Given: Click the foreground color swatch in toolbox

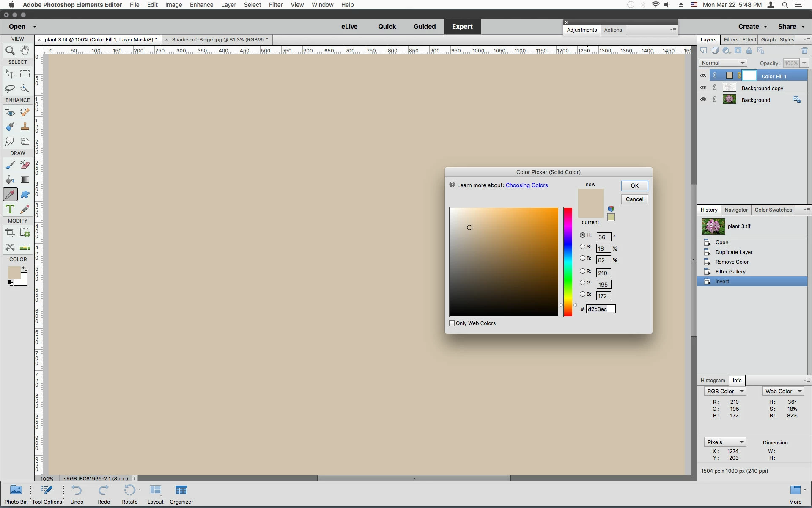Looking at the screenshot, I should click(14, 273).
